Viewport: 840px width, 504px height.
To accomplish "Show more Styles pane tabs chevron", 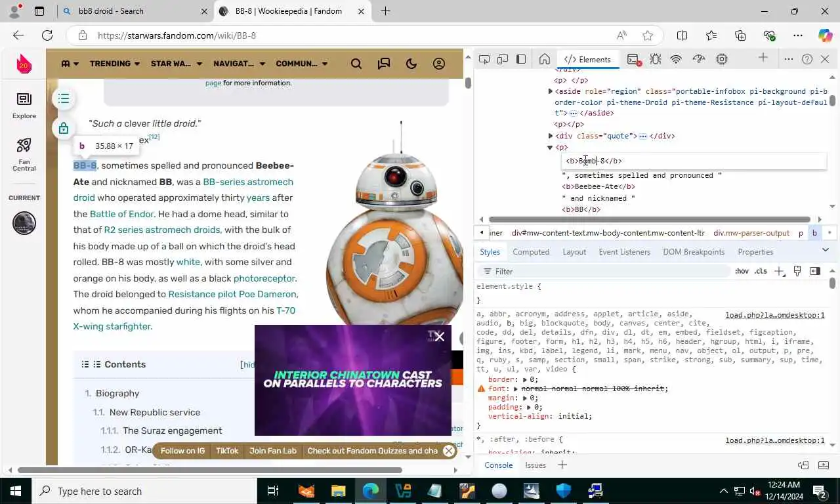I will [825, 250].
